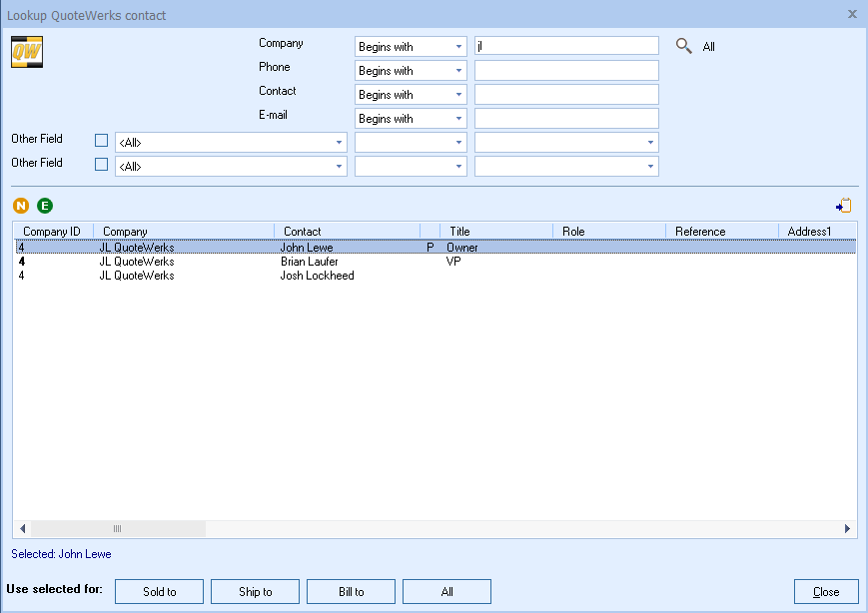868x613 pixels.
Task: Click the Ship to button
Action: 255,591
